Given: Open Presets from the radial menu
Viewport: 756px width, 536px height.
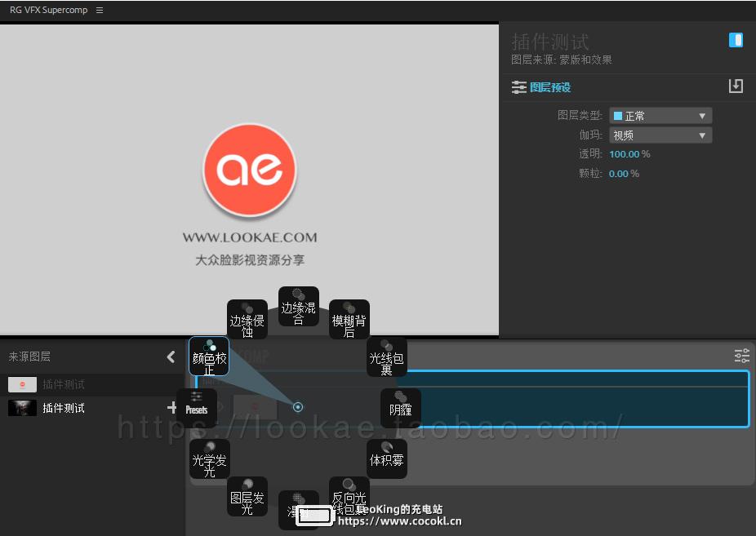Looking at the screenshot, I should coord(197,409).
